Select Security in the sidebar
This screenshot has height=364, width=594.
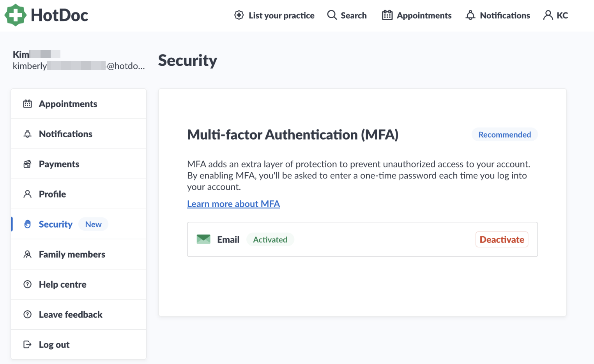click(79, 224)
